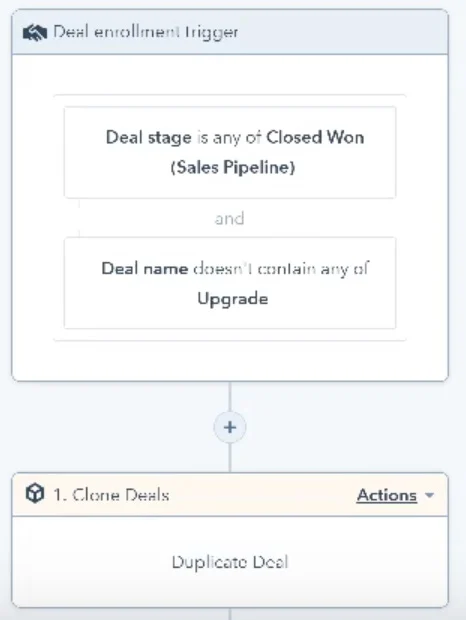Open the Deal enrollment trigger header

pos(230,32)
